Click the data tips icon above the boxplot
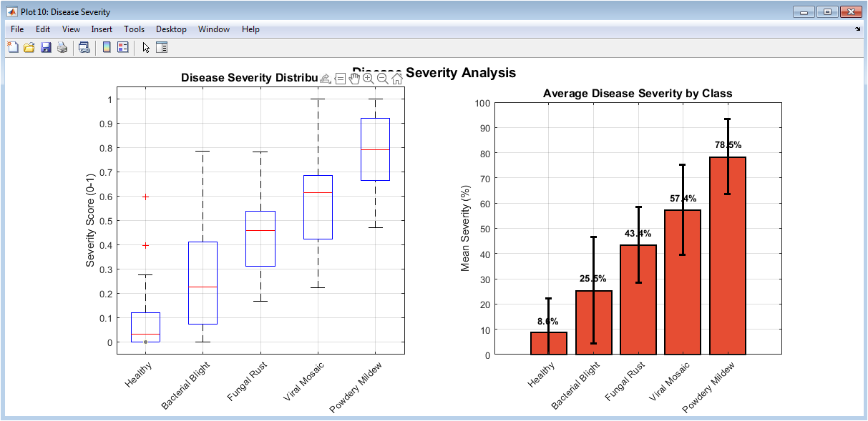868x421 pixels. pyautogui.click(x=341, y=79)
